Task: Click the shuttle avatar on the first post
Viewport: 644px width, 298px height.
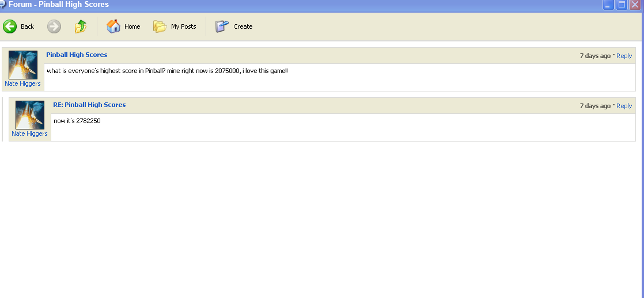Action: pos(23,65)
